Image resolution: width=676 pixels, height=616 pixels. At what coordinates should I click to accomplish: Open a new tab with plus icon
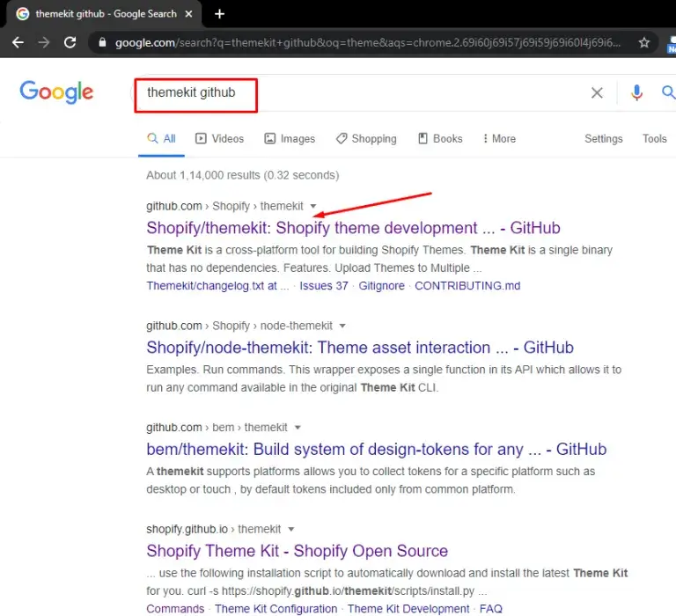coord(219,14)
